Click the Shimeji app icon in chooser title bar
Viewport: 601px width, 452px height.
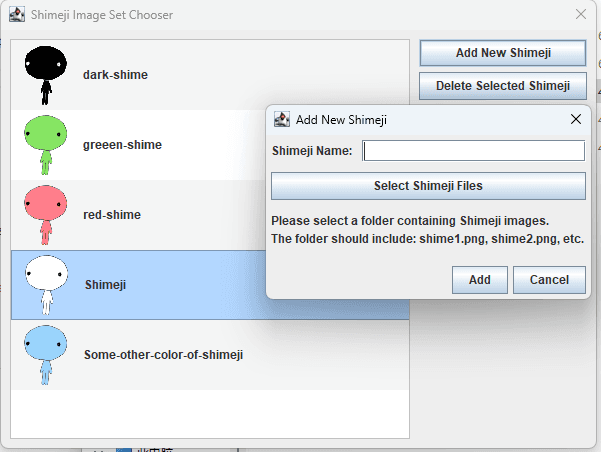coord(17,15)
